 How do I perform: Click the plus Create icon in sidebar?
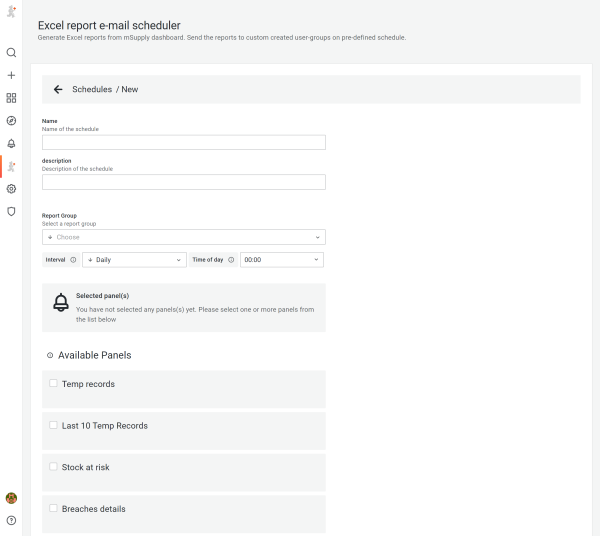point(11,75)
